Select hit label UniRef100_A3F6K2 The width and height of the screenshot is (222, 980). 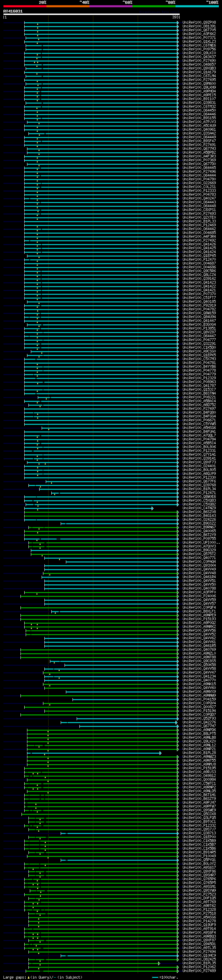(x=199, y=34)
